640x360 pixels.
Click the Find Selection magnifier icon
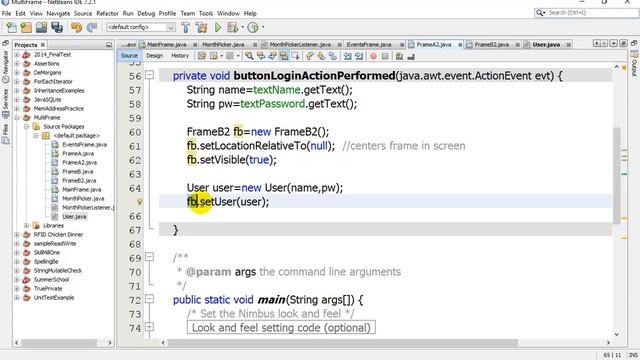pos(249,56)
